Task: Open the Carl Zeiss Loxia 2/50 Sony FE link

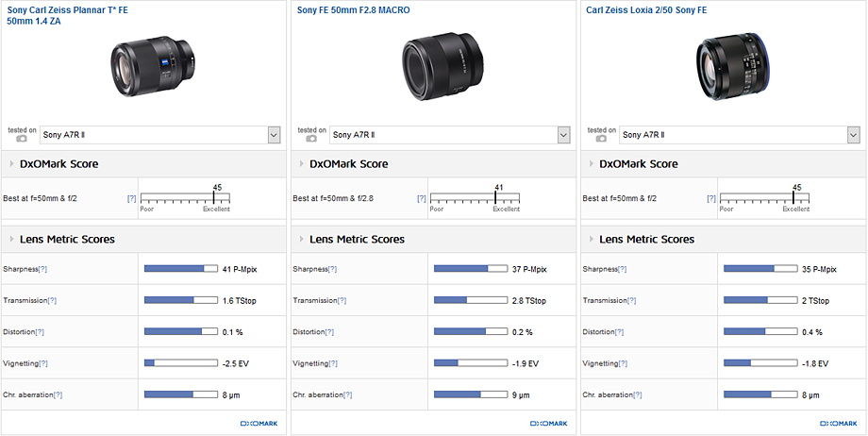Action: coord(646,10)
